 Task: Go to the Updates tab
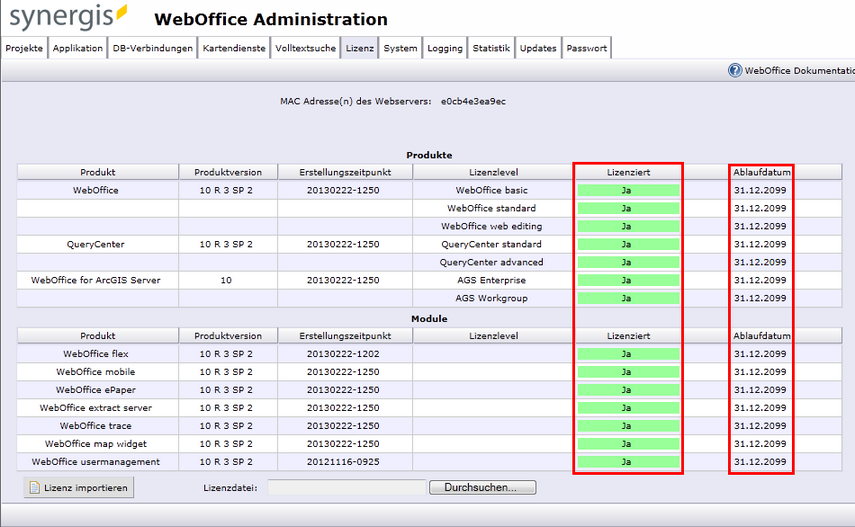click(538, 48)
